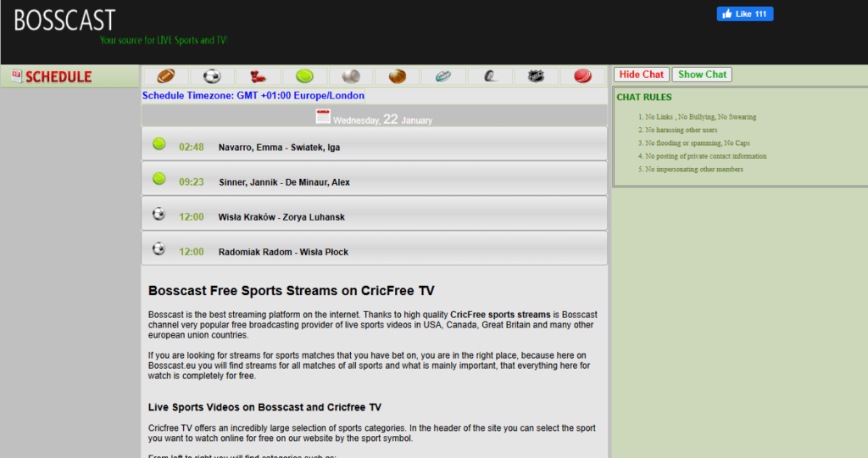Click the 02:48 match time
The width and height of the screenshot is (868, 458).
pyautogui.click(x=191, y=148)
